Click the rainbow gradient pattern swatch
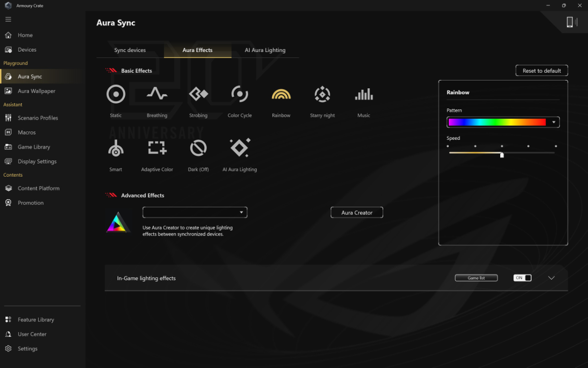 tap(497, 122)
